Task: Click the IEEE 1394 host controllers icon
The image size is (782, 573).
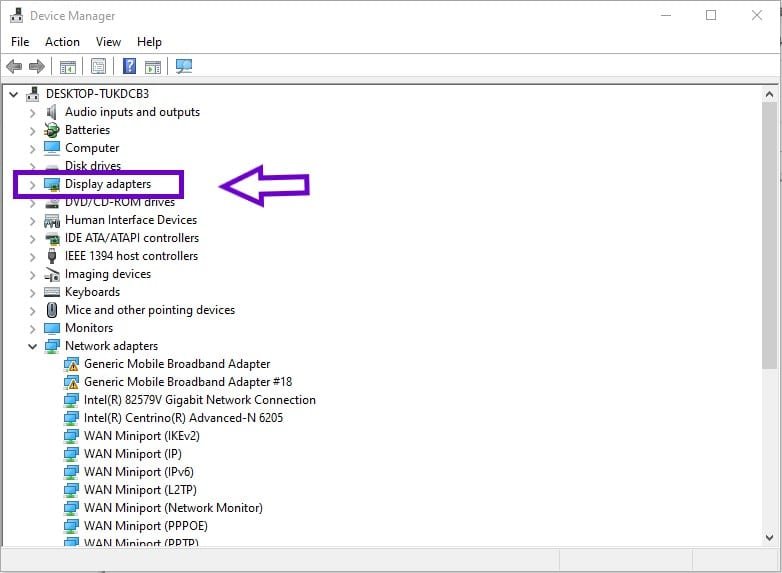Action: (51, 256)
